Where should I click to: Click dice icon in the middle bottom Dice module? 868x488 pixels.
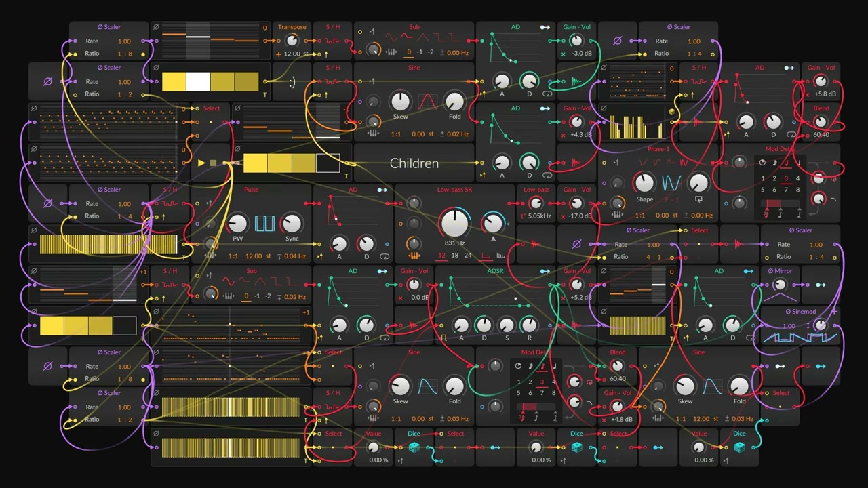point(576,447)
